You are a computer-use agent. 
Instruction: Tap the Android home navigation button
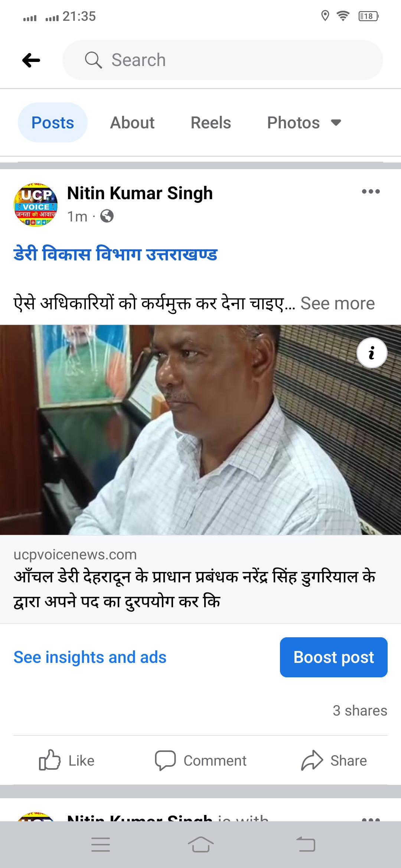pos(200,845)
